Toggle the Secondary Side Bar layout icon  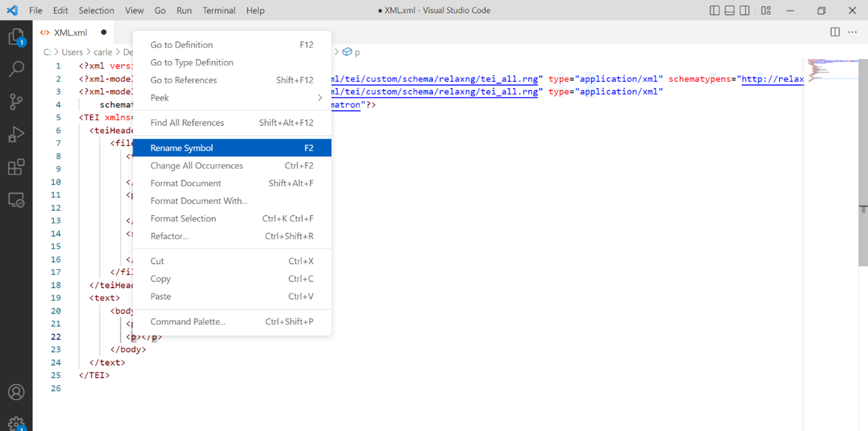coord(745,10)
